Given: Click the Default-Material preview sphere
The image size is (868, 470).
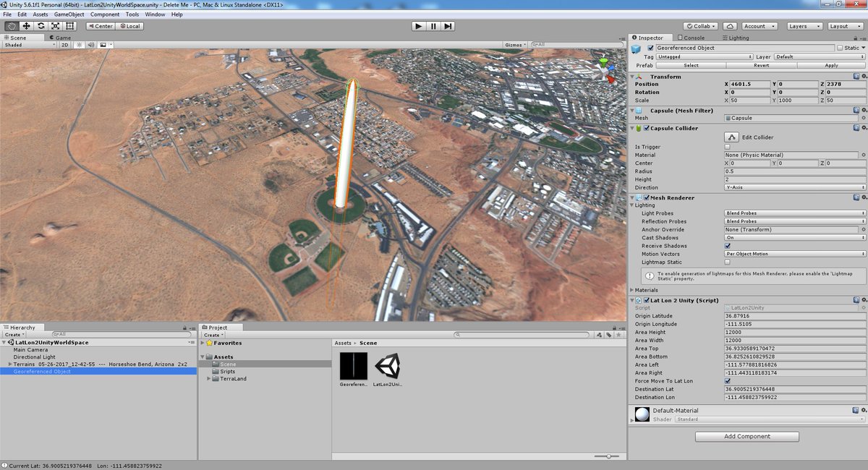Looking at the screenshot, I should pyautogui.click(x=642, y=414).
